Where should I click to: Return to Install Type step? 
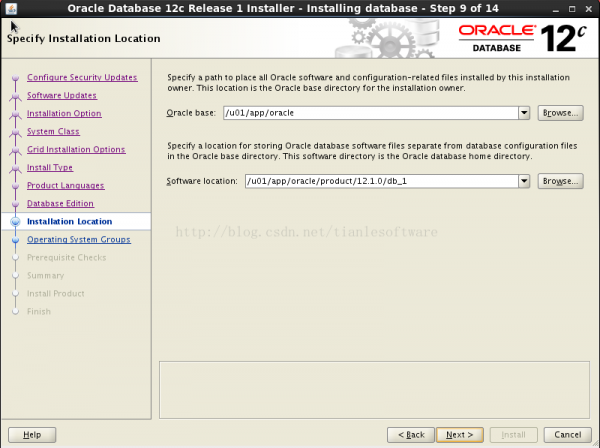pos(50,167)
